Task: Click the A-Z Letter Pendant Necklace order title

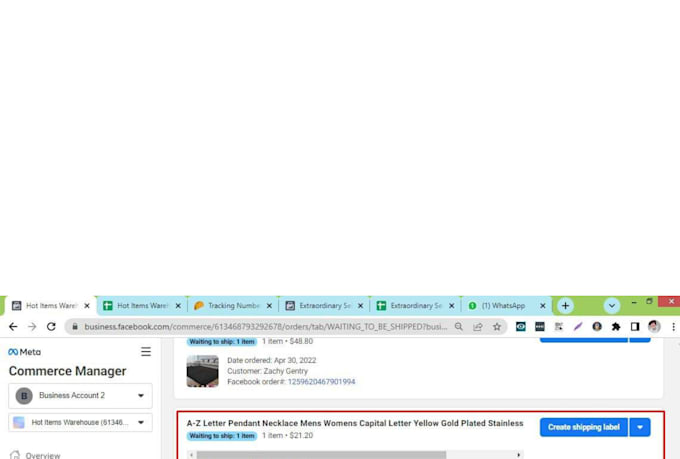Action: coord(355,423)
